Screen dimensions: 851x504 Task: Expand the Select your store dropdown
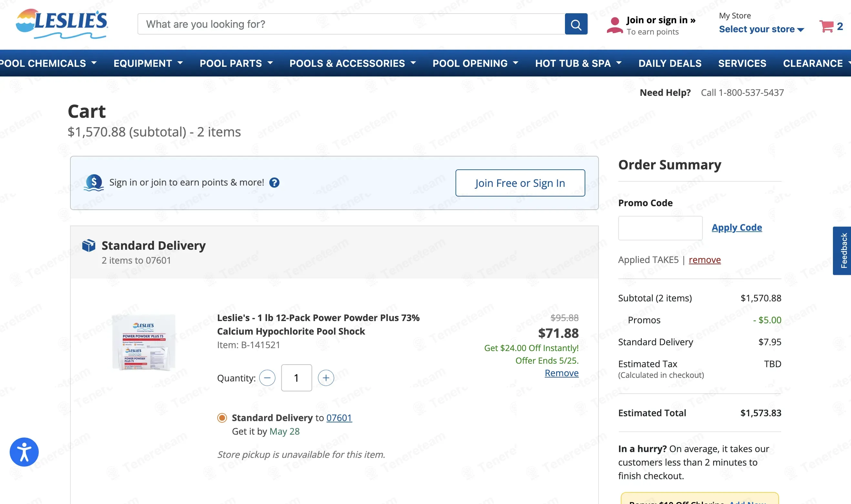[761, 29]
